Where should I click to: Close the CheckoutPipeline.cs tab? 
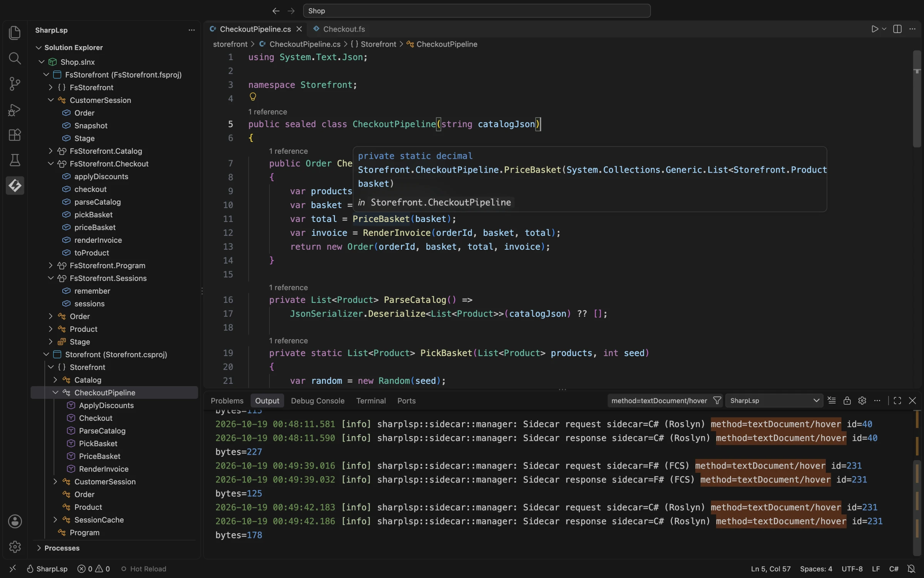pos(299,29)
